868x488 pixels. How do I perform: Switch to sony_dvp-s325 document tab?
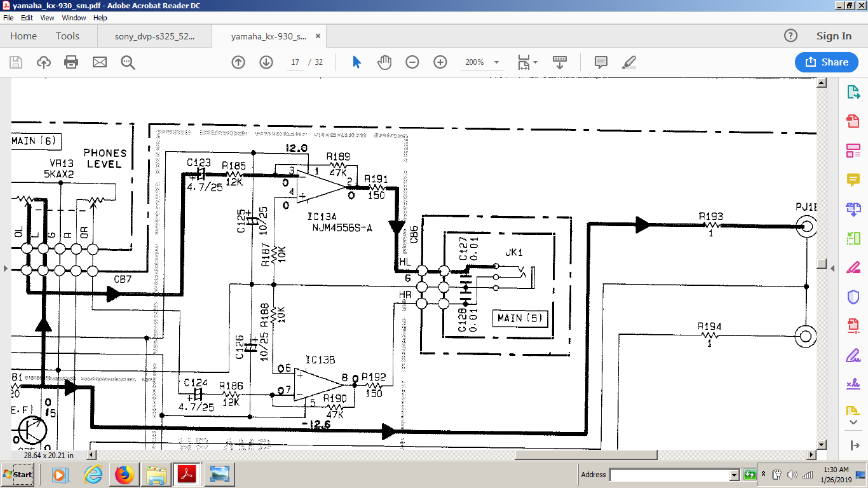point(155,36)
